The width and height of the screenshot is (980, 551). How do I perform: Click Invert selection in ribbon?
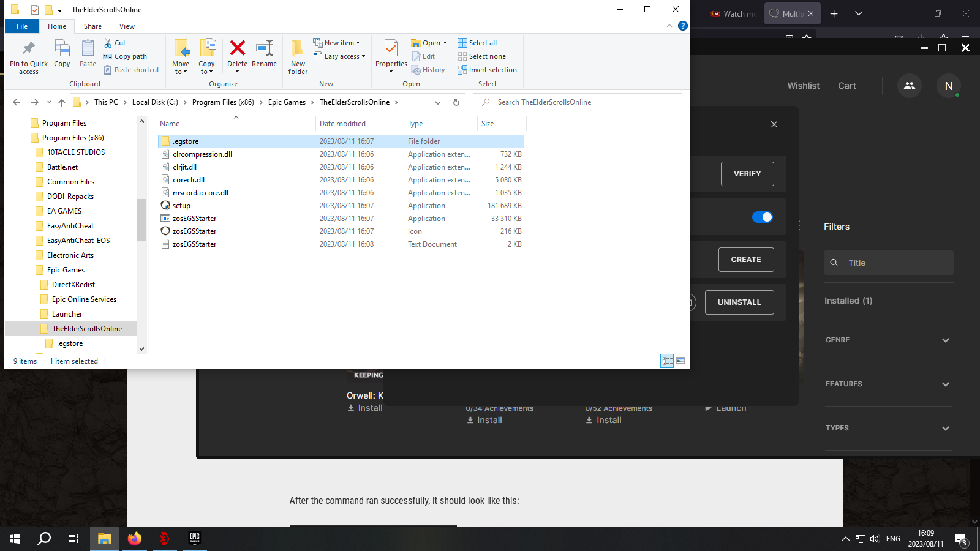tap(487, 70)
